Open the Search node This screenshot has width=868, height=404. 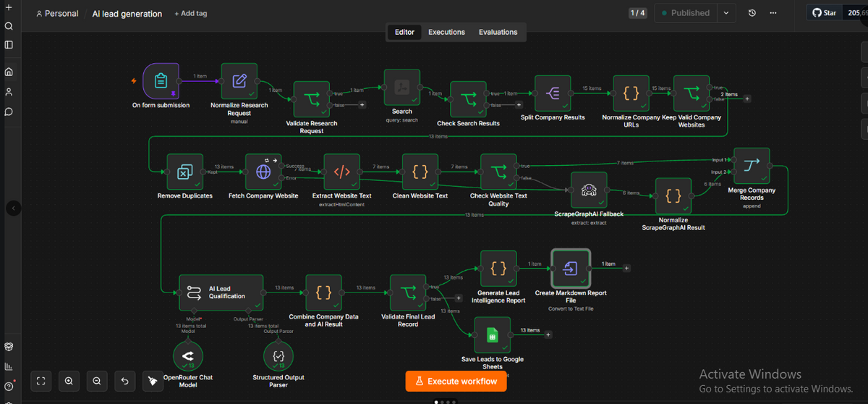tap(402, 88)
